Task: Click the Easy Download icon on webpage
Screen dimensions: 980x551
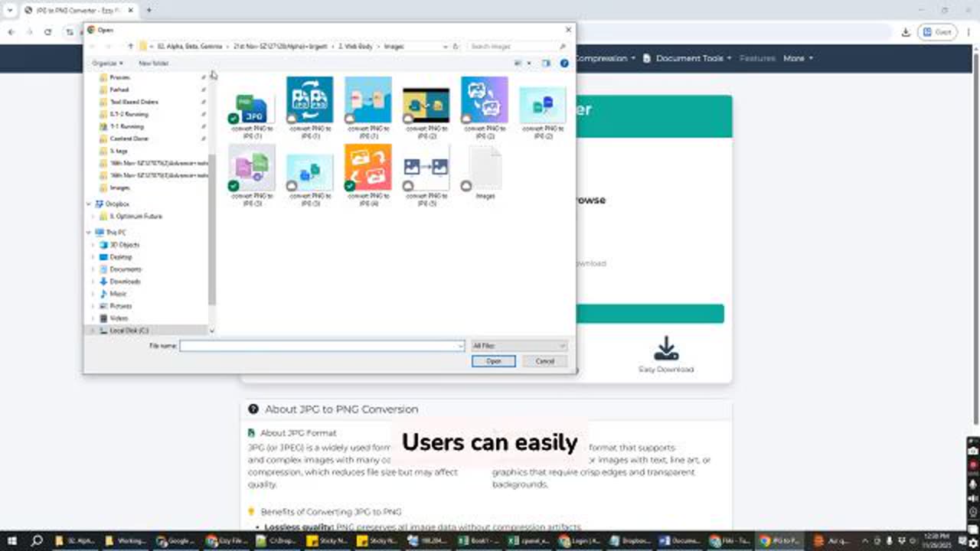Action: coord(666,348)
